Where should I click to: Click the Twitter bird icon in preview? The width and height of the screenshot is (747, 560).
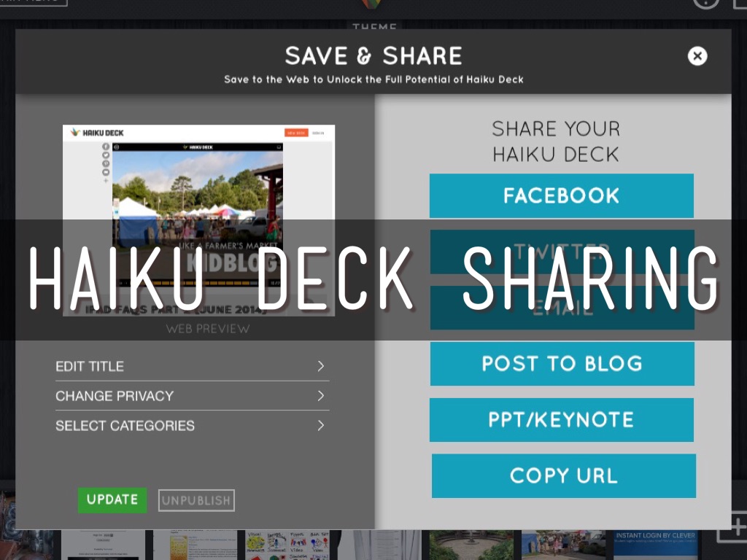[106, 155]
